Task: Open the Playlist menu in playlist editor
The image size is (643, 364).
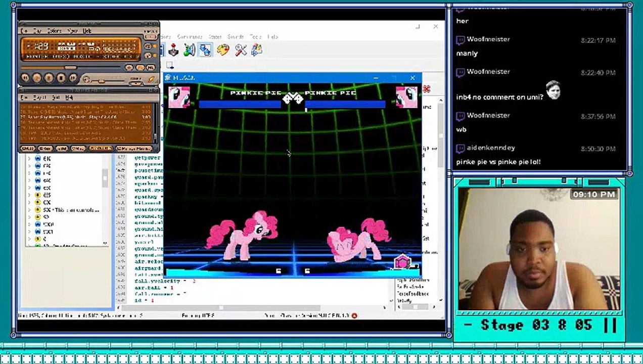Action: click(x=39, y=97)
